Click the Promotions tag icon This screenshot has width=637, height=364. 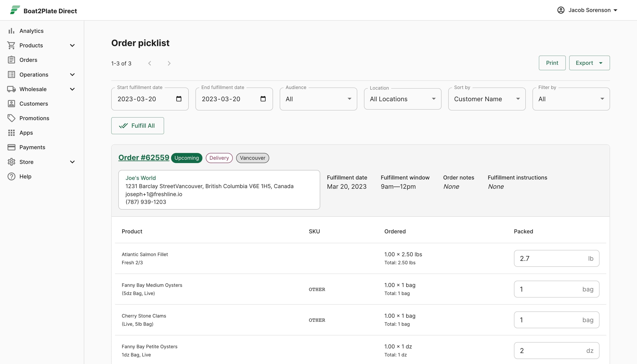pyautogui.click(x=11, y=118)
